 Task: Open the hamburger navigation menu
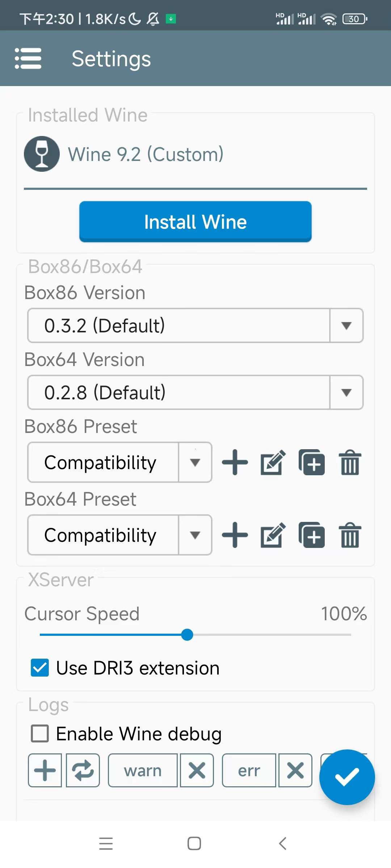(x=28, y=58)
